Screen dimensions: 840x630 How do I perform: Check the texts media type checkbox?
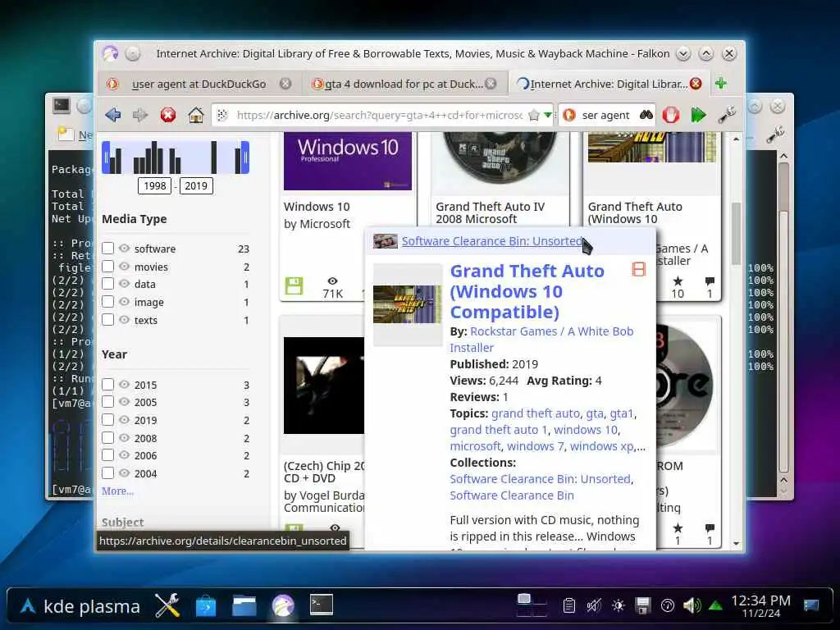click(x=107, y=319)
